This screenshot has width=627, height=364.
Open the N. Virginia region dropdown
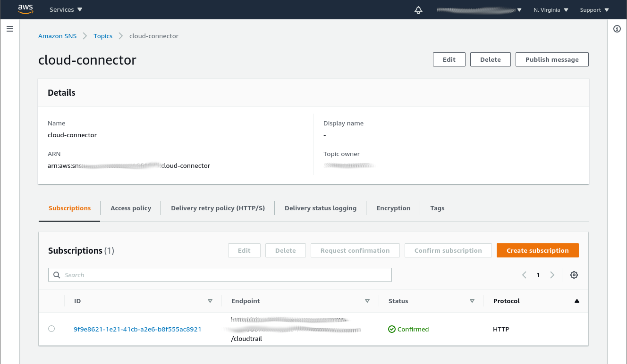click(x=551, y=10)
